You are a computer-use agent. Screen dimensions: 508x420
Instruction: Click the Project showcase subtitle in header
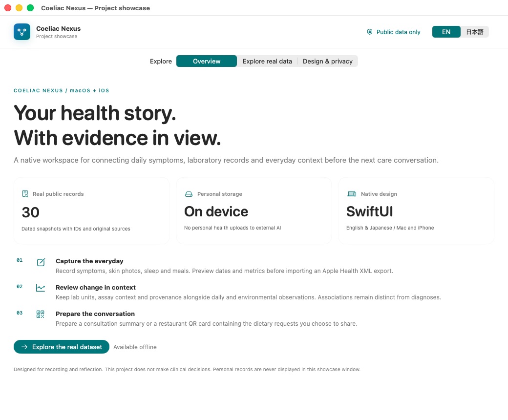57,36
